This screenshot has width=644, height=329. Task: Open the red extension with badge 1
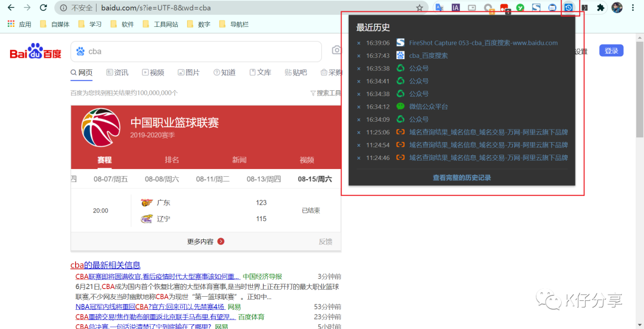(504, 8)
